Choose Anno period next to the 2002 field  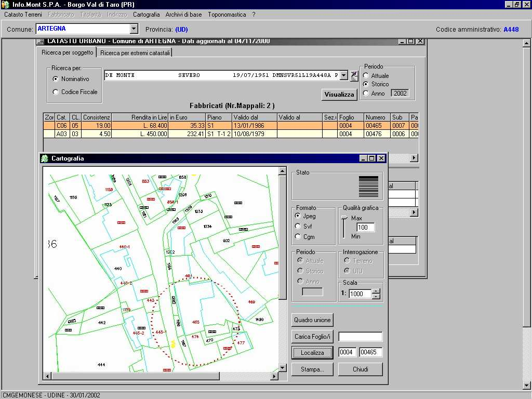(x=366, y=94)
